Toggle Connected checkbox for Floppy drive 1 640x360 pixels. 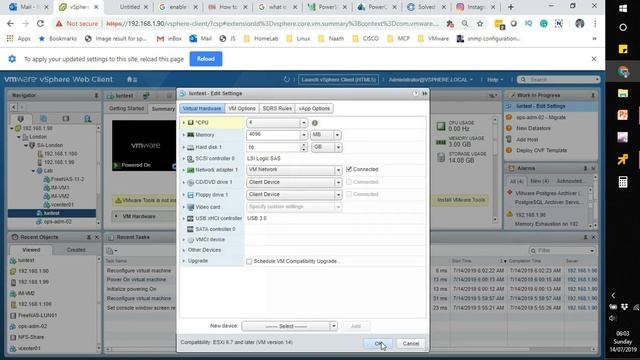[x=349, y=194]
